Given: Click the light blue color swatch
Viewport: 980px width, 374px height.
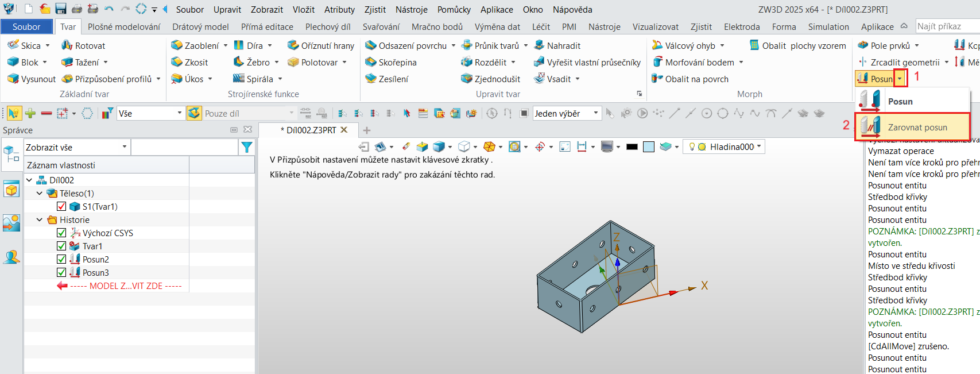Looking at the screenshot, I should 649,146.
